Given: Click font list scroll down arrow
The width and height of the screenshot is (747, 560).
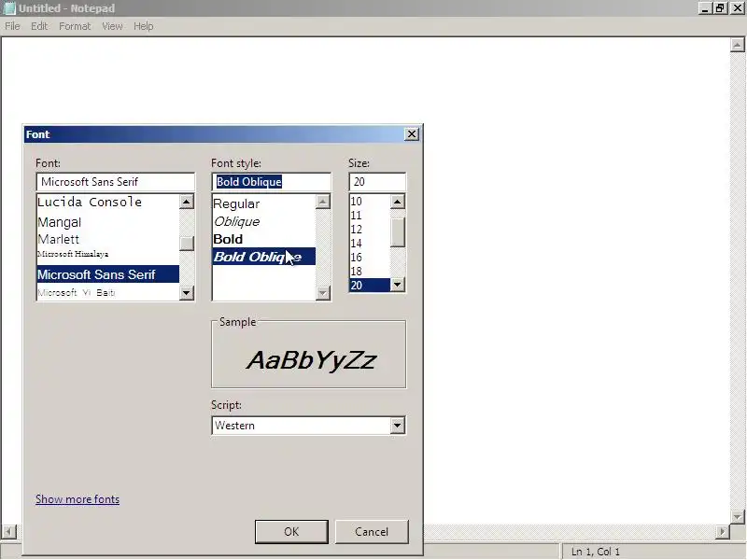Looking at the screenshot, I should pyautogui.click(x=186, y=292).
